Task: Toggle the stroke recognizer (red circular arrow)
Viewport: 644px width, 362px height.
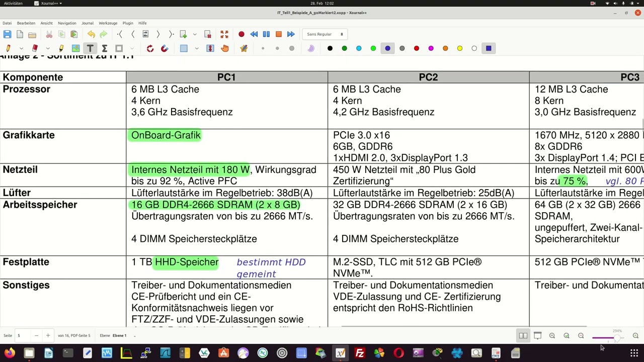Action: pos(150,48)
